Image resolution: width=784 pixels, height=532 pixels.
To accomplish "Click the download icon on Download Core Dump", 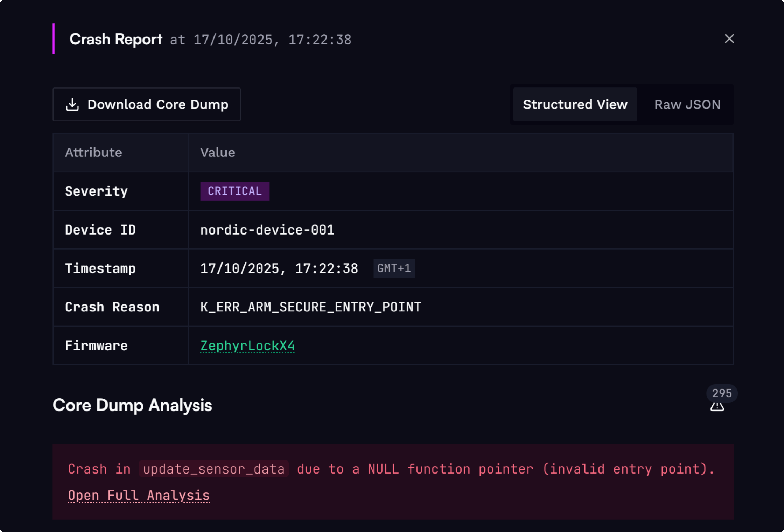I will click(x=72, y=104).
